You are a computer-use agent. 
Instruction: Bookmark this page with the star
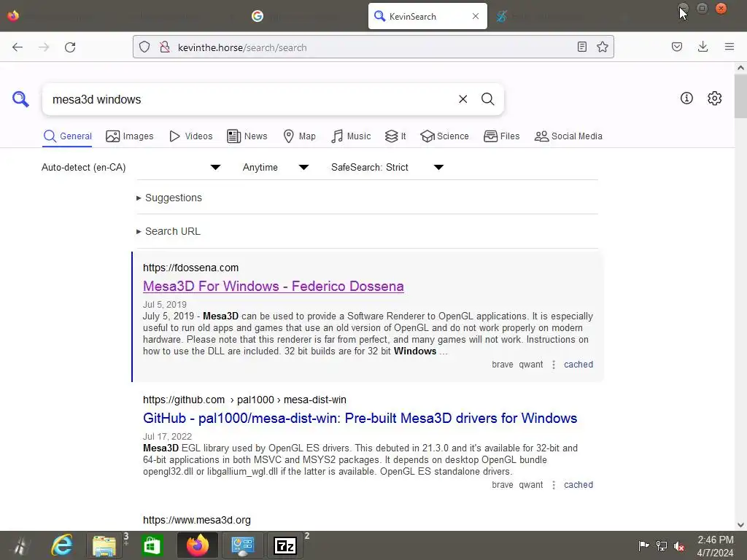tap(602, 47)
